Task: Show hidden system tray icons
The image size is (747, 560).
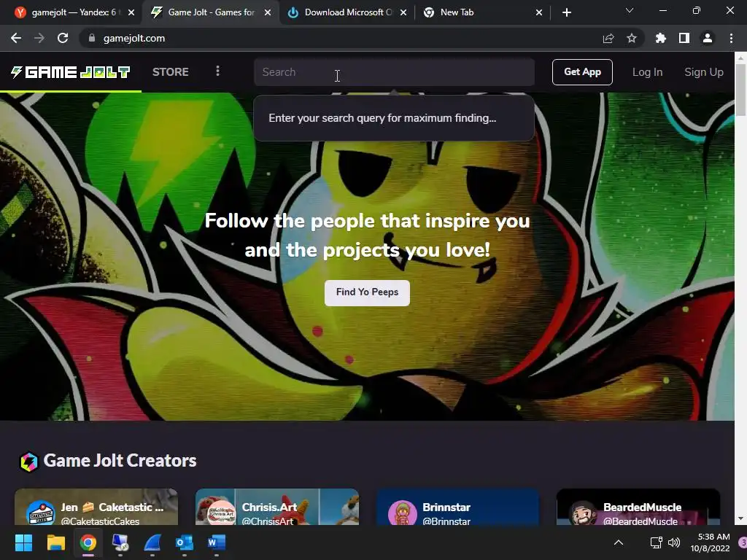Action: click(619, 542)
